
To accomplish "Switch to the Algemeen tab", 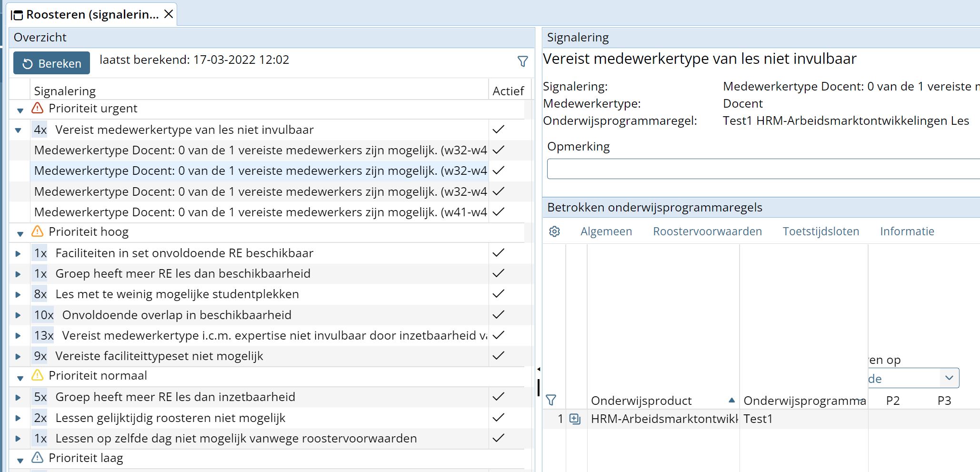I will [x=606, y=231].
